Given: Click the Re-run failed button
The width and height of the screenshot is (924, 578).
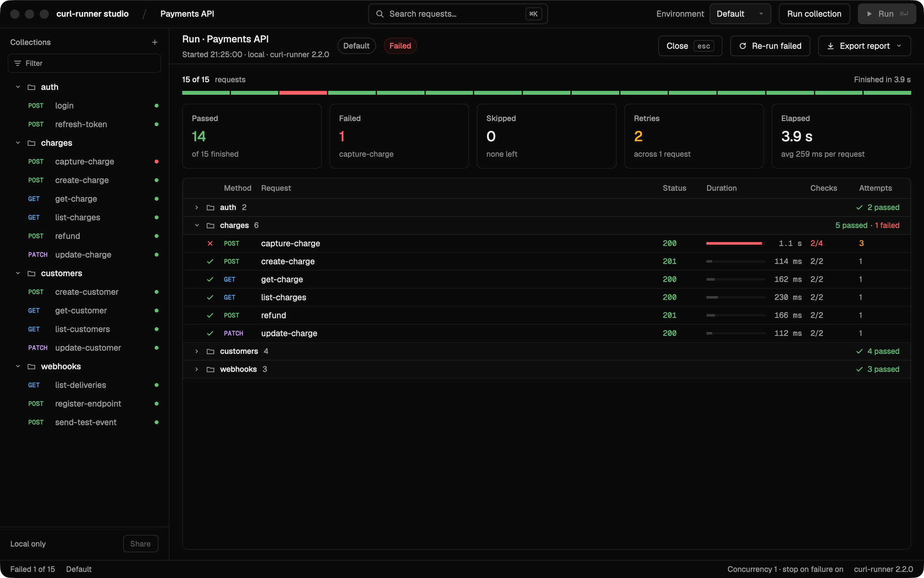Looking at the screenshot, I should point(770,46).
